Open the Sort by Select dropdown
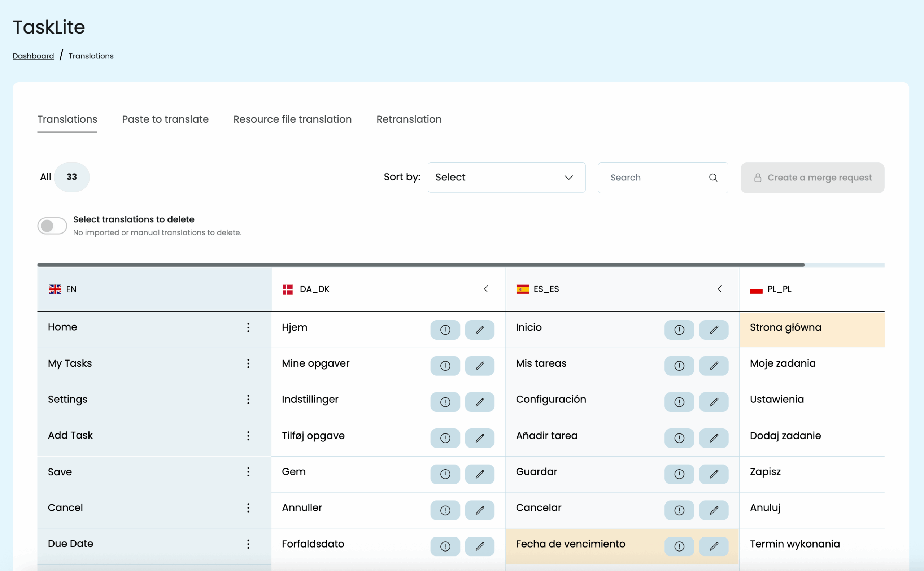Viewport: 924px width, 571px height. pos(506,178)
